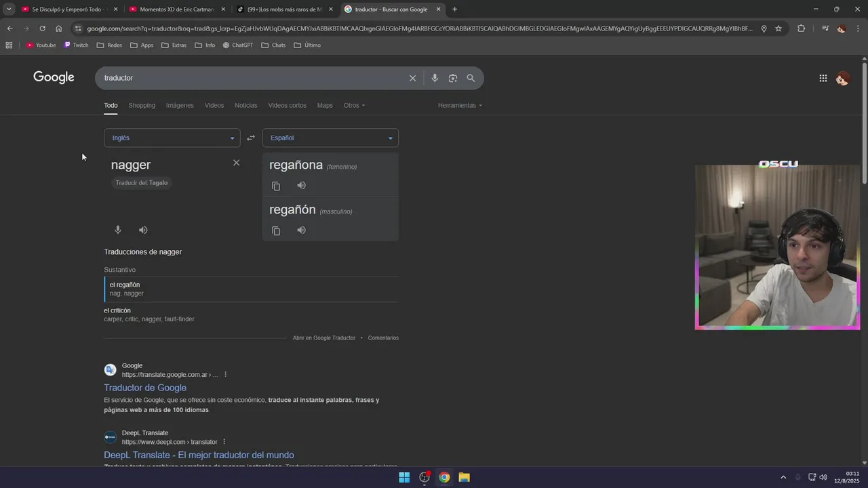Bookmark this page with star icon
This screenshot has width=868, height=488.
[x=778, y=28]
